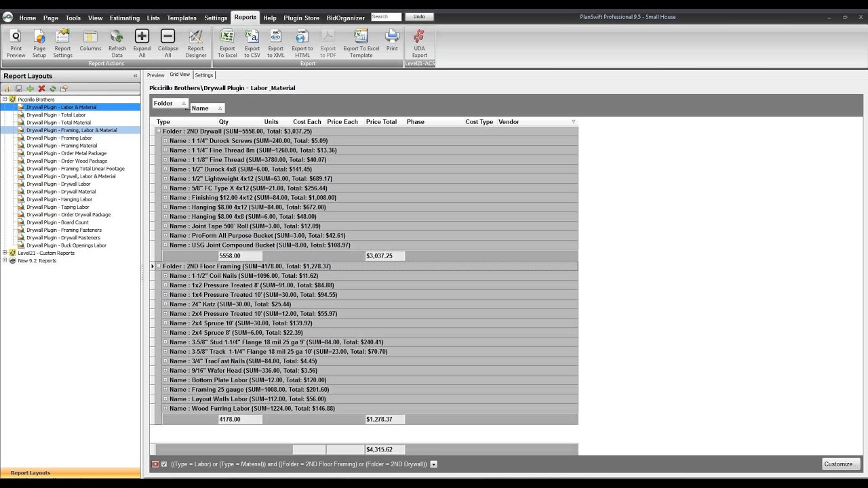Export report to HTML
868x488 pixels.
(x=302, y=43)
